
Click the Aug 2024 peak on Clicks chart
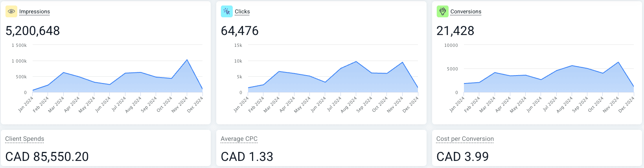356,61
